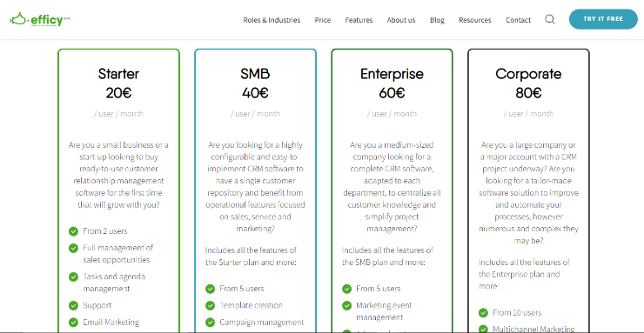Screen dimensions: 644x333
Task: Click the checkmark beside Tasks and agenda management
Action: click(x=73, y=276)
